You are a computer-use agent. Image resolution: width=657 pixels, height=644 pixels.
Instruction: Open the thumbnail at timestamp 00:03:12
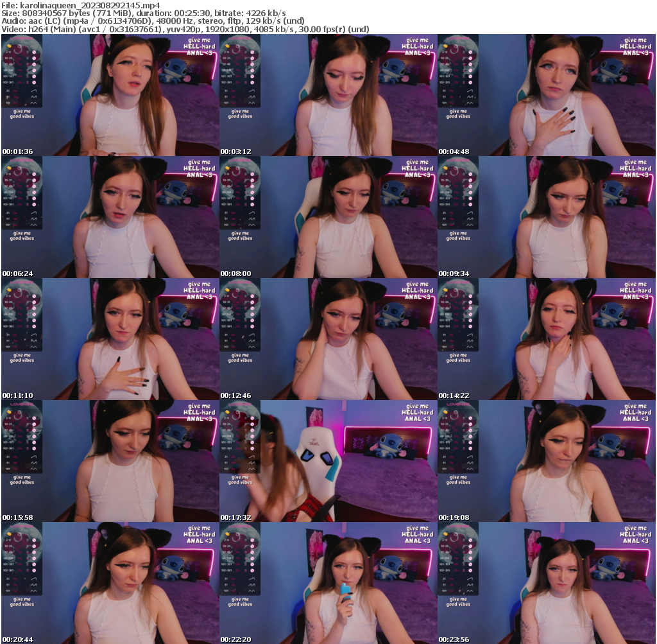coord(328,95)
